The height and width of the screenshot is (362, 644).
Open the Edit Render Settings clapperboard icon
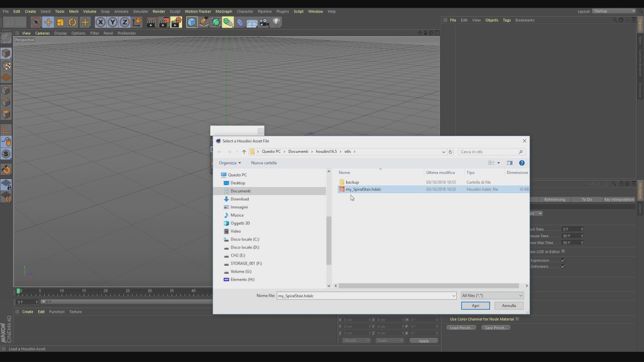[176, 22]
